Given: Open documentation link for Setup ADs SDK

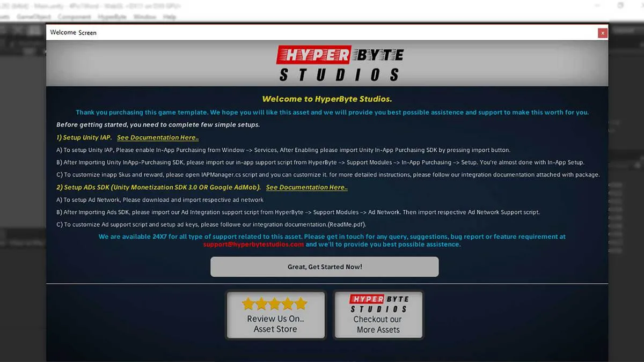Looking at the screenshot, I should (x=307, y=188).
